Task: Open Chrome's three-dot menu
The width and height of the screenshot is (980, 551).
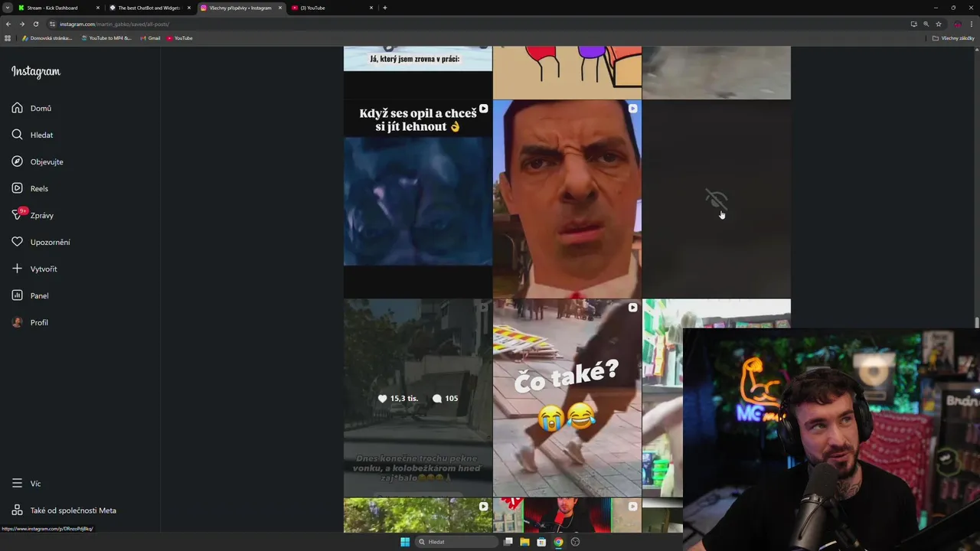Action: click(972, 24)
